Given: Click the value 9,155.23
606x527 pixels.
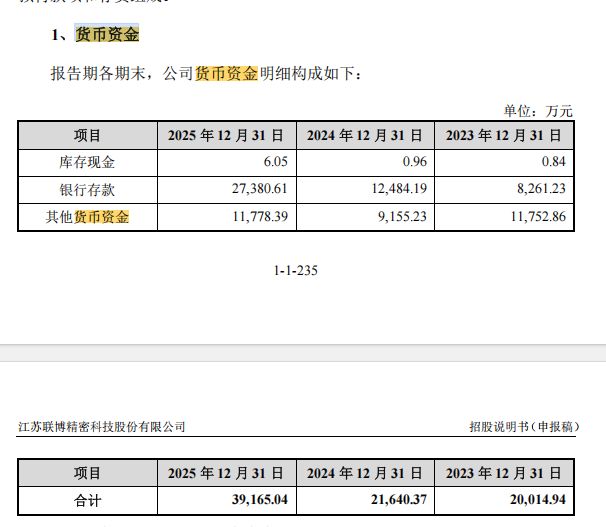Looking at the screenshot, I should pyautogui.click(x=402, y=216).
